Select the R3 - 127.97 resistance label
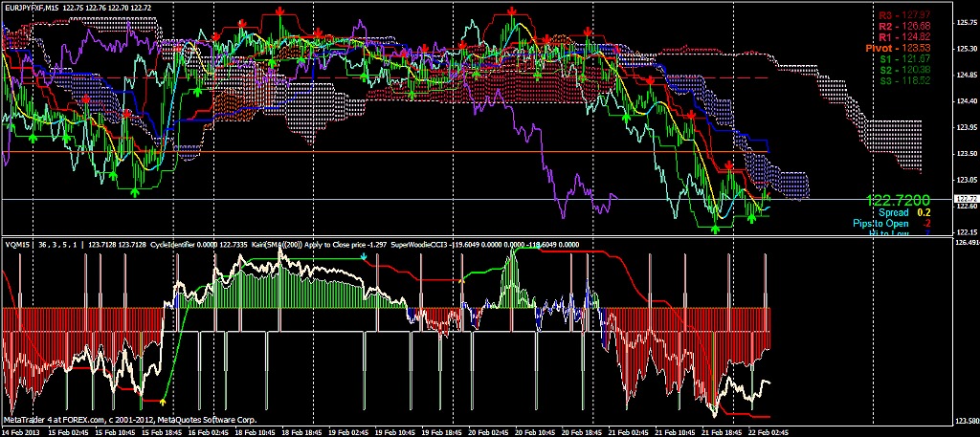This screenshot has width=980, height=437. [903, 15]
